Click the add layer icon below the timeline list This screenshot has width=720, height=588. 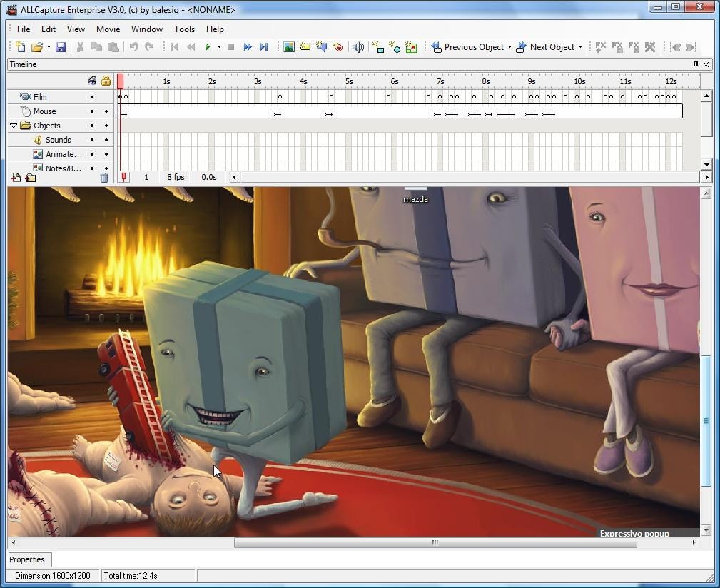[16, 177]
